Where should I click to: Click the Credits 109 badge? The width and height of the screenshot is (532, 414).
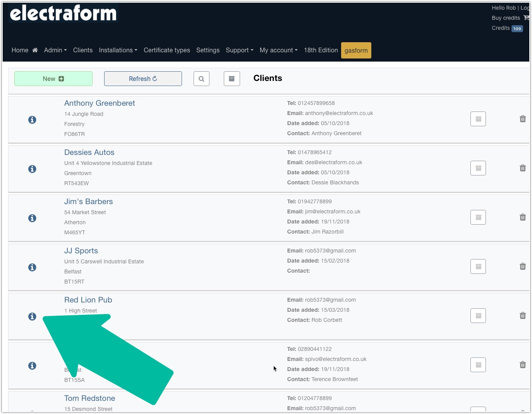click(x=517, y=29)
